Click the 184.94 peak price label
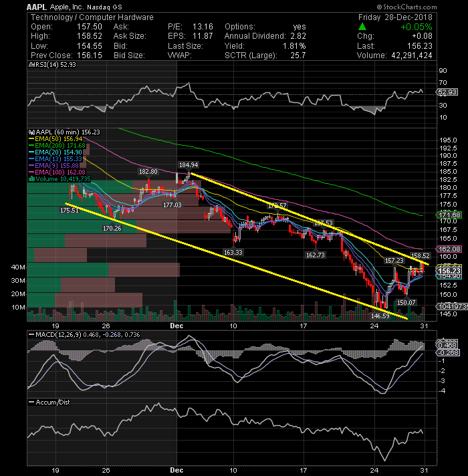This screenshot has width=468, height=476. (189, 165)
